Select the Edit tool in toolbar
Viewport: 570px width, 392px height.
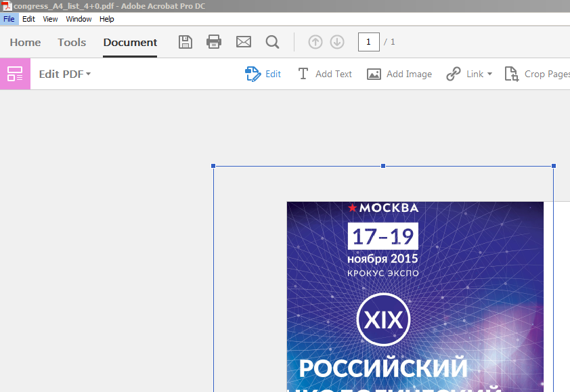[x=263, y=74]
